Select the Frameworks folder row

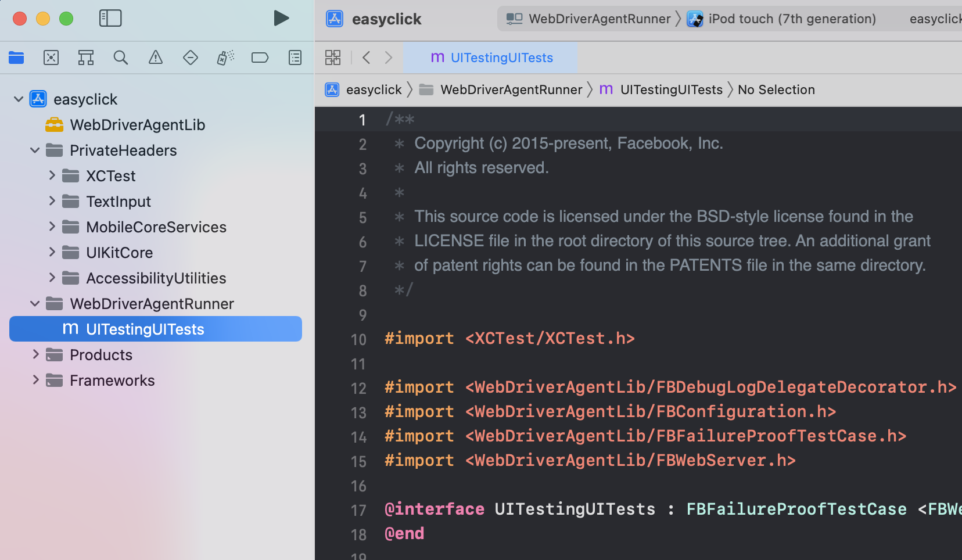coord(156,380)
